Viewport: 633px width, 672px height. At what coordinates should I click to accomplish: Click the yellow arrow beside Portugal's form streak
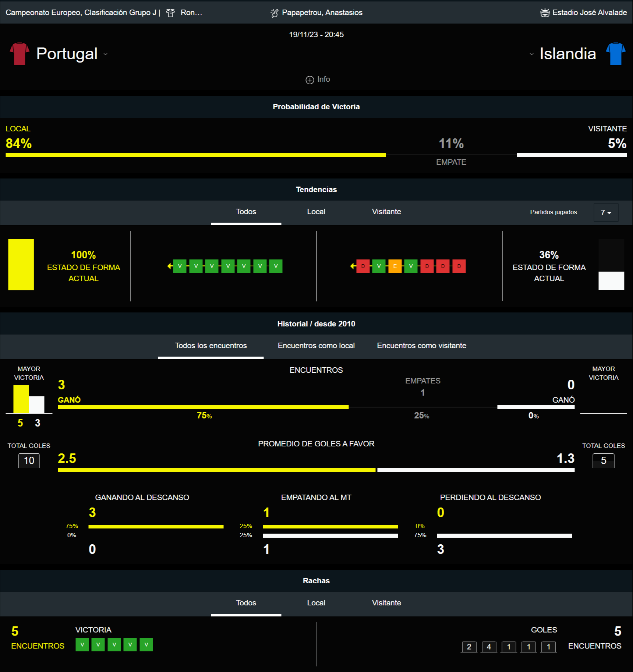(170, 266)
